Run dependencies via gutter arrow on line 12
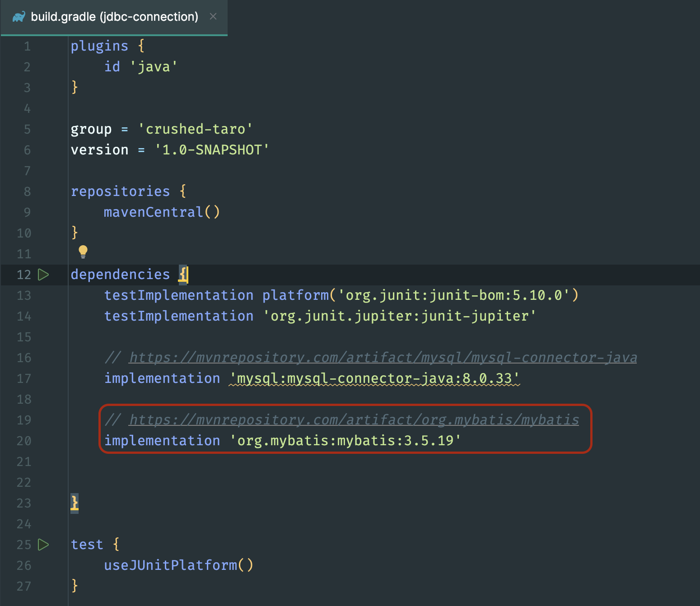Image resolution: width=700 pixels, height=606 pixels. coord(43,275)
